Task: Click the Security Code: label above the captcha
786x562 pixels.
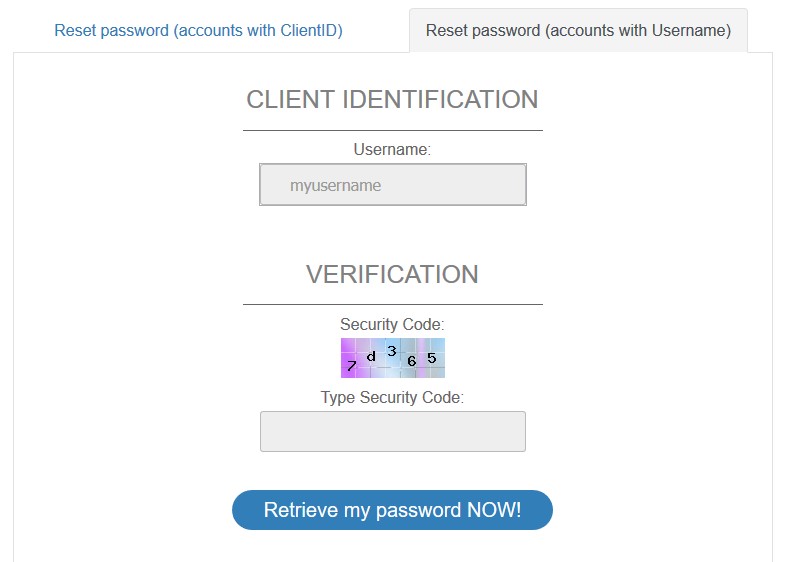Action: (x=392, y=324)
